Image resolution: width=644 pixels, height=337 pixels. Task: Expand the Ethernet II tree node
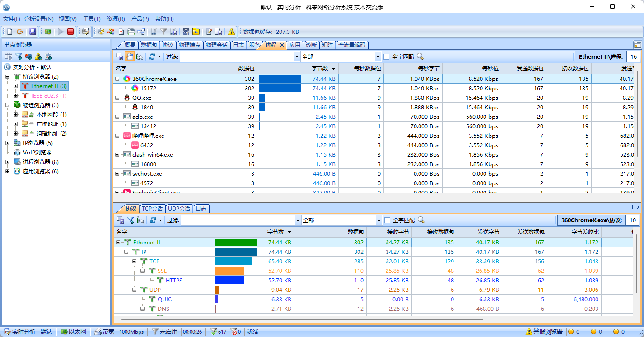tap(15, 86)
